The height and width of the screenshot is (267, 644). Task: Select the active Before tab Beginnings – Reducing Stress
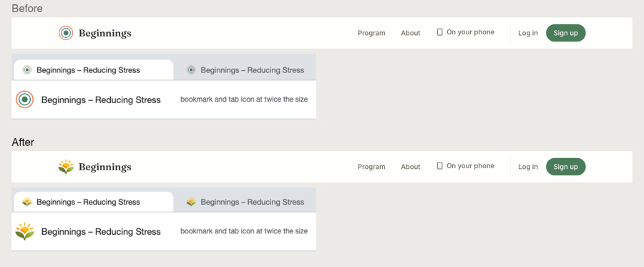(94, 70)
